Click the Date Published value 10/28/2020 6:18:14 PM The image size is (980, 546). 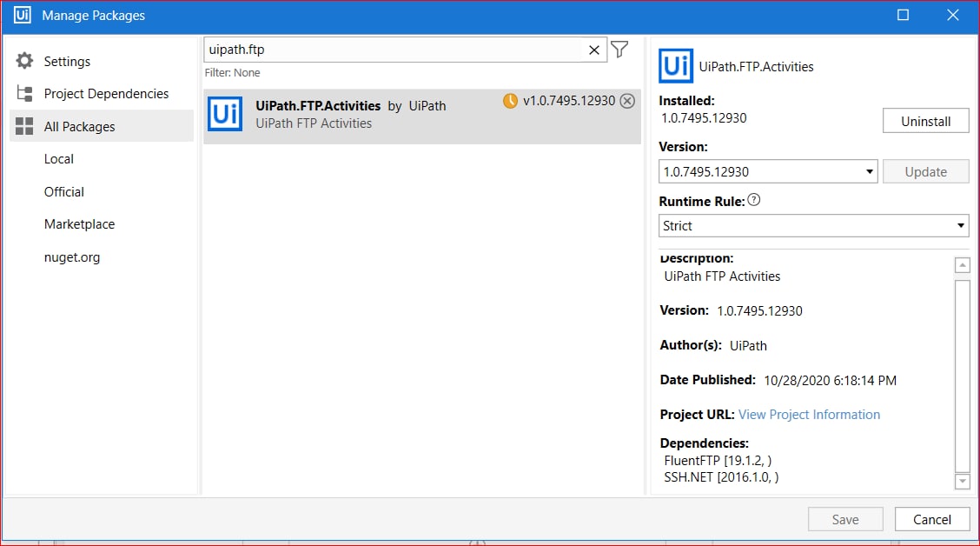pos(830,380)
